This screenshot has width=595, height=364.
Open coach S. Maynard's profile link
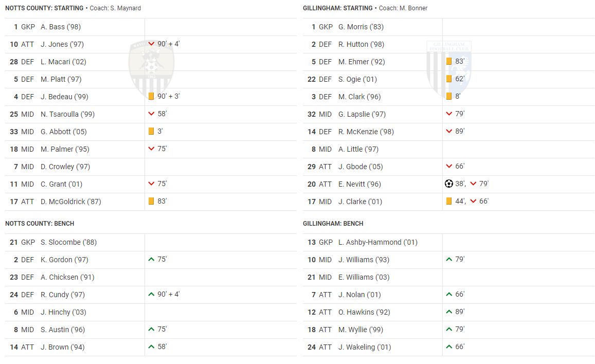click(x=125, y=8)
